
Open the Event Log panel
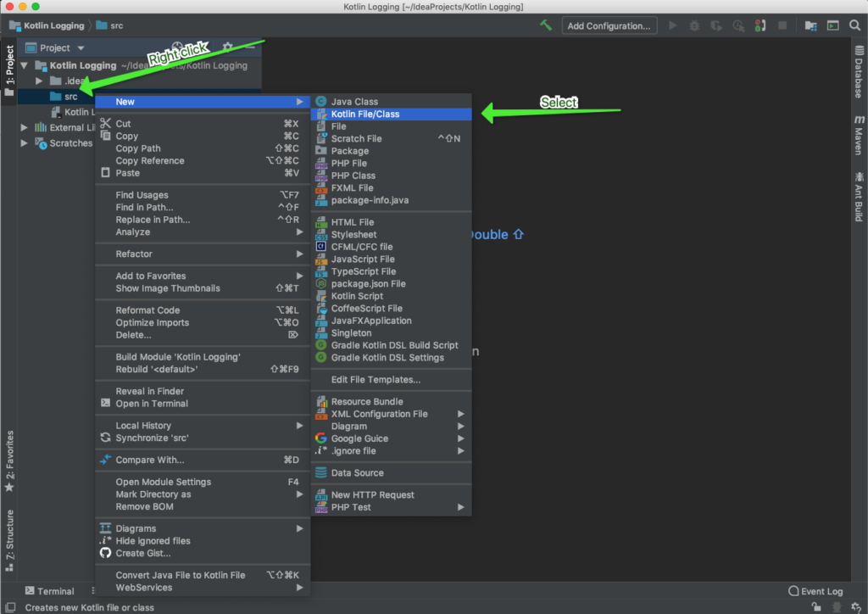click(815, 591)
